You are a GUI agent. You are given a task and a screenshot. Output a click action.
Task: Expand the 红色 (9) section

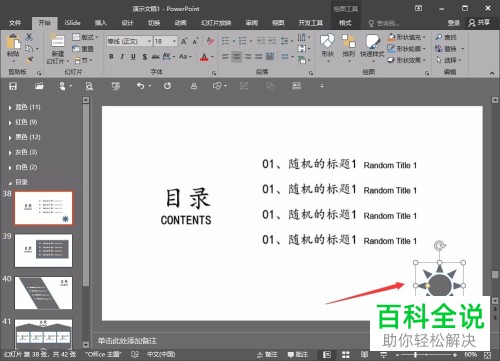click(10, 123)
